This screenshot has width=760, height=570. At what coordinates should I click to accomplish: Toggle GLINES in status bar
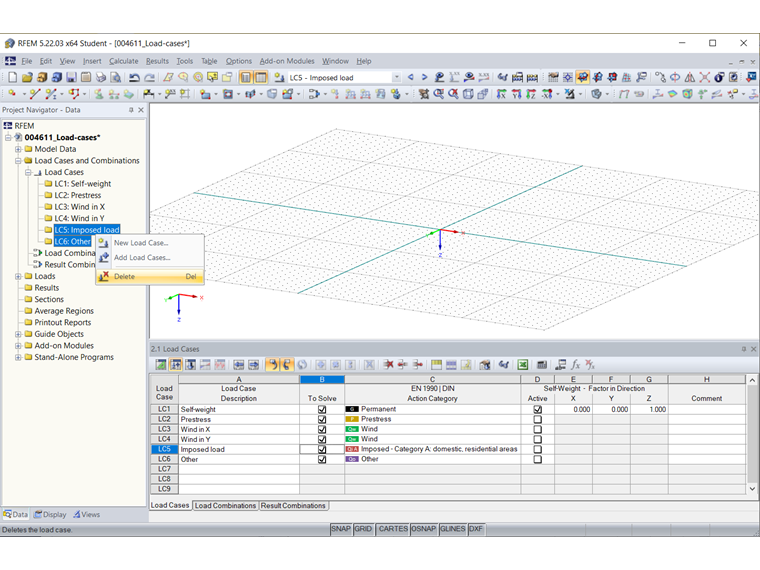pos(453,529)
